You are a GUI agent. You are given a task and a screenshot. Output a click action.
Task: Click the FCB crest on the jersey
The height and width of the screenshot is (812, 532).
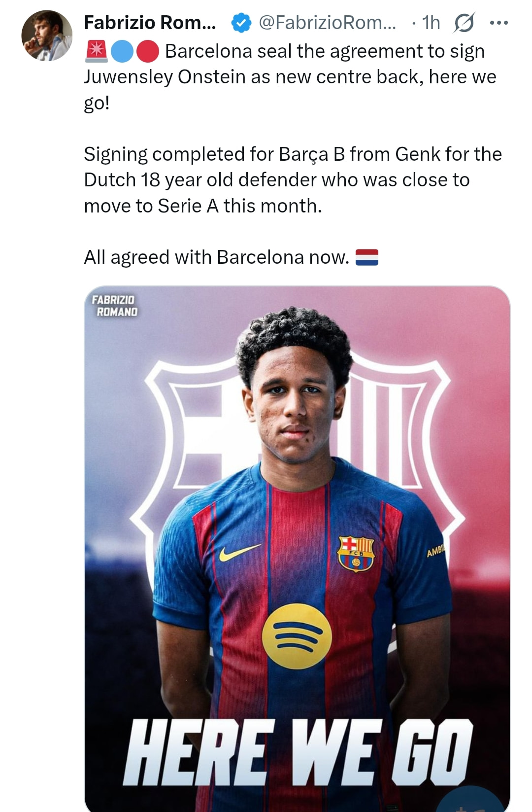tap(356, 554)
